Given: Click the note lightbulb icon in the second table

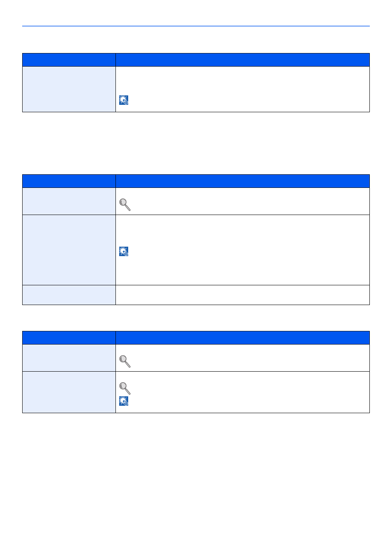Looking at the screenshot, I should [124, 252].
